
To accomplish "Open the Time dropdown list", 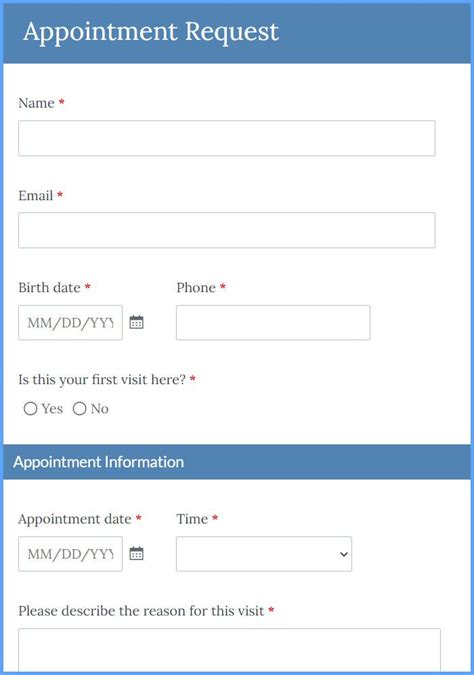I will click(x=264, y=554).
